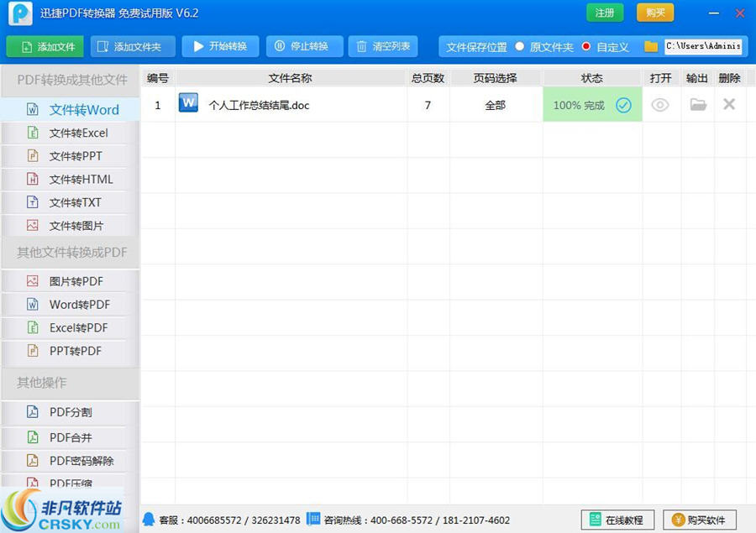
Task: Select the 自定义 radio option
Action: [x=585, y=47]
